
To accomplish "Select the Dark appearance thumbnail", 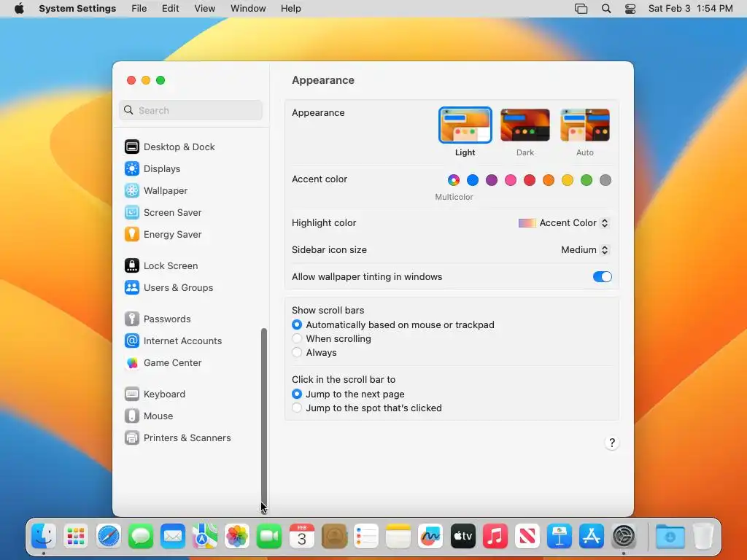I will [x=525, y=125].
